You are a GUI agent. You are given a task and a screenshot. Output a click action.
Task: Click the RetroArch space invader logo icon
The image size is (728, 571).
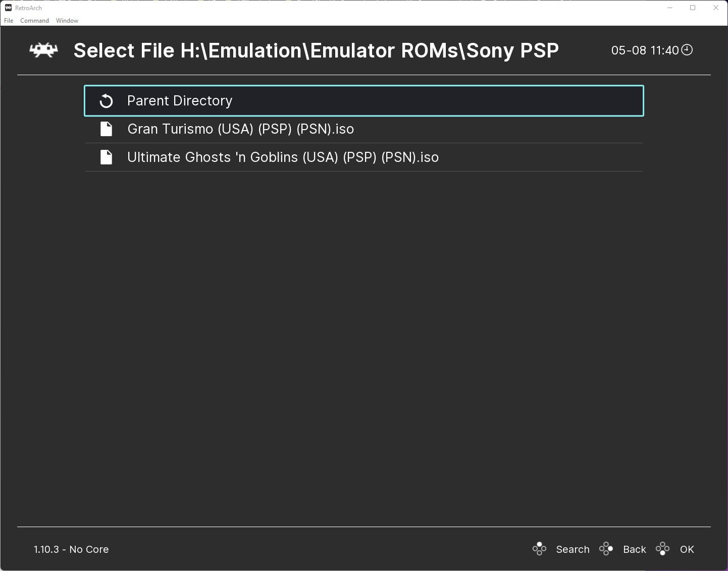coord(43,50)
